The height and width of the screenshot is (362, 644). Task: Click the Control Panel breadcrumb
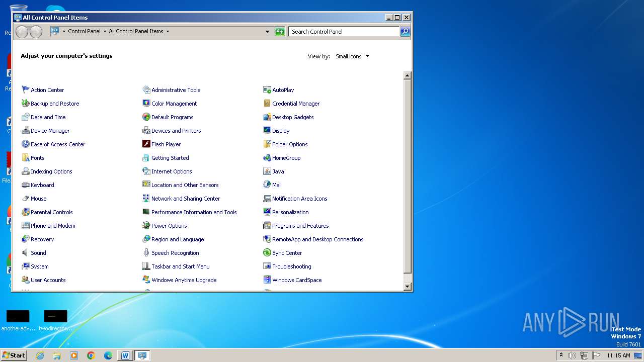84,31
